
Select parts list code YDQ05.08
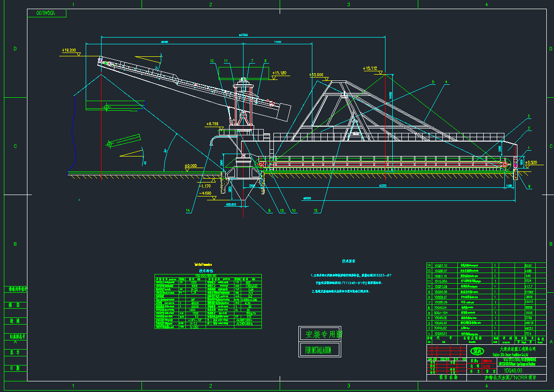pyautogui.click(x=440, y=302)
